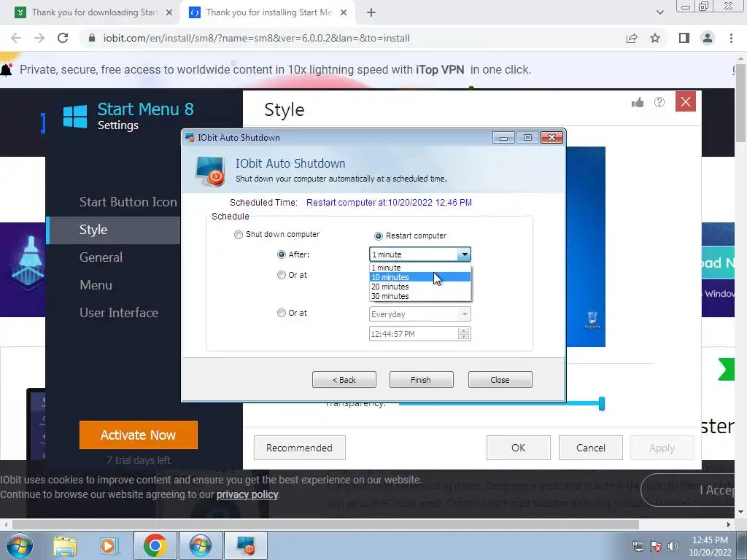747x560 pixels.
Task: Open the Menu settings section
Action: pyautogui.click(x=96, y=285)
